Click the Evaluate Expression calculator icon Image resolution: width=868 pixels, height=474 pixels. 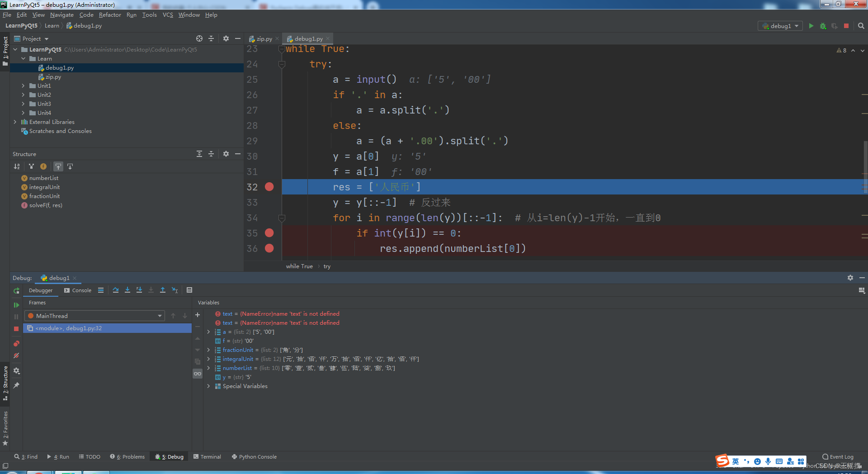pos(189,290)
